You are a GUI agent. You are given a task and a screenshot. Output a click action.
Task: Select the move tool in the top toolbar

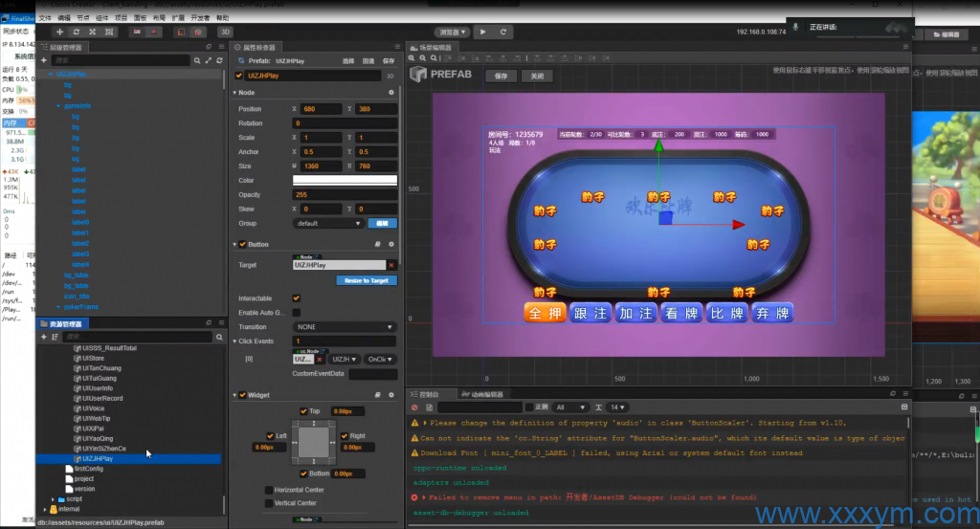click(x=59, y=32)
